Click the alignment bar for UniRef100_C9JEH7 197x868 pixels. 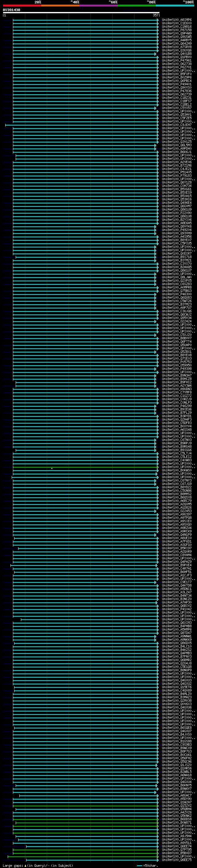click(82, 125)
